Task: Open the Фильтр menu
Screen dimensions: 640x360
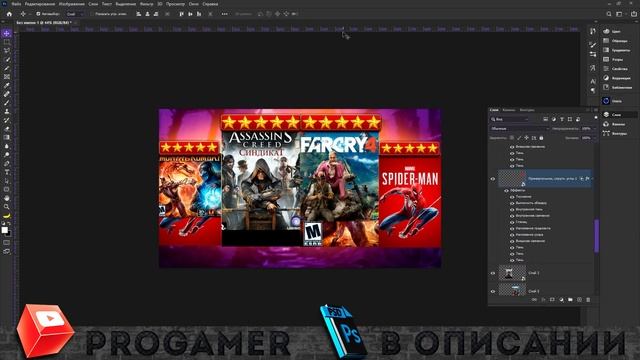Action: click(147, 4)
